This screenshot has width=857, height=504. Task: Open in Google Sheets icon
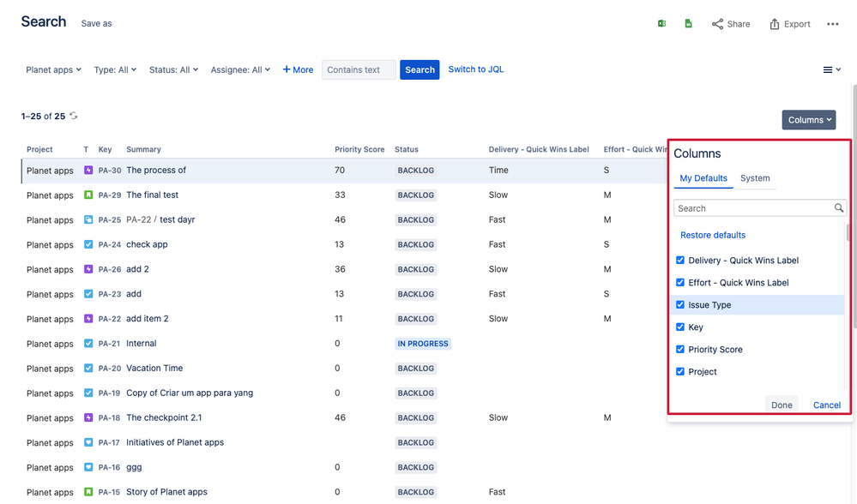688,23
